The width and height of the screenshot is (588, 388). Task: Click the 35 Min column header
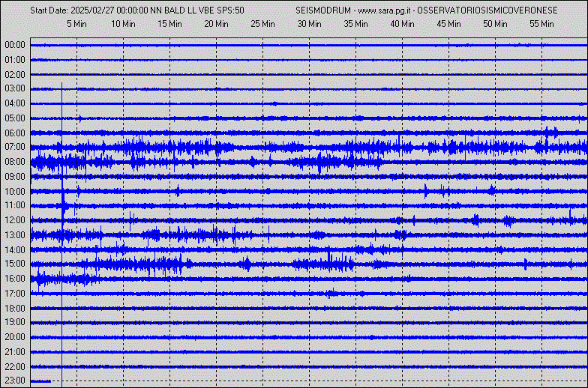point(355,24)
